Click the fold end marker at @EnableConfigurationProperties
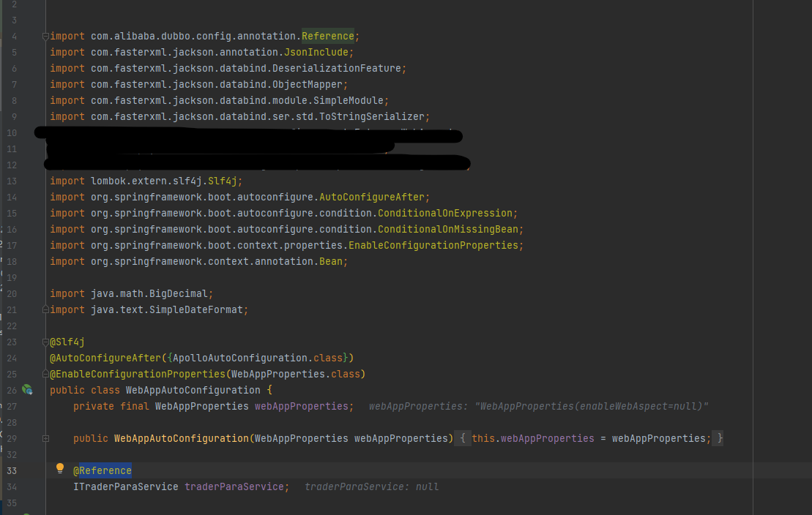Viewport: 812px width, 515px height. pyautogui.click(x=45, y=374)
